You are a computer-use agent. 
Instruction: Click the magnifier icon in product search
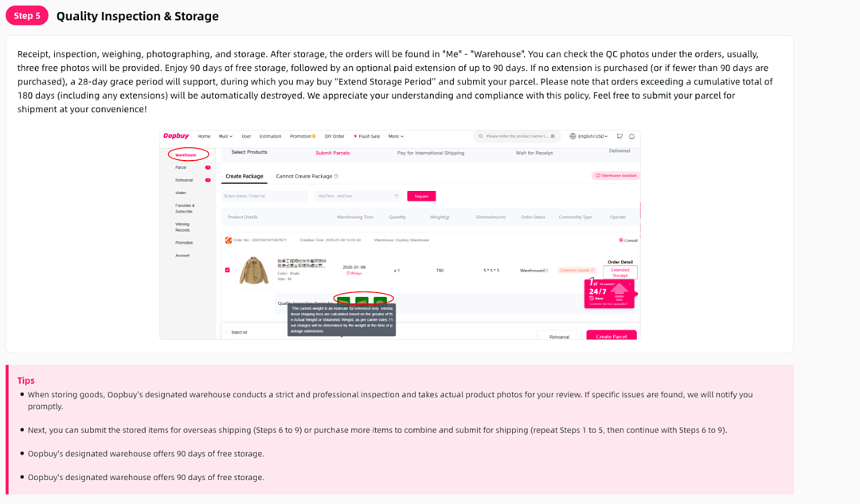point(481,136)
